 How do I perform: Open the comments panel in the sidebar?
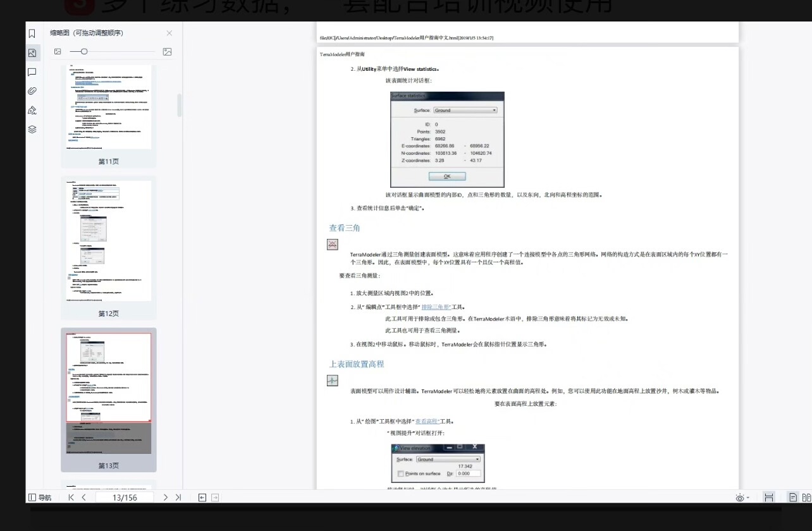click(x=32, y=72)
